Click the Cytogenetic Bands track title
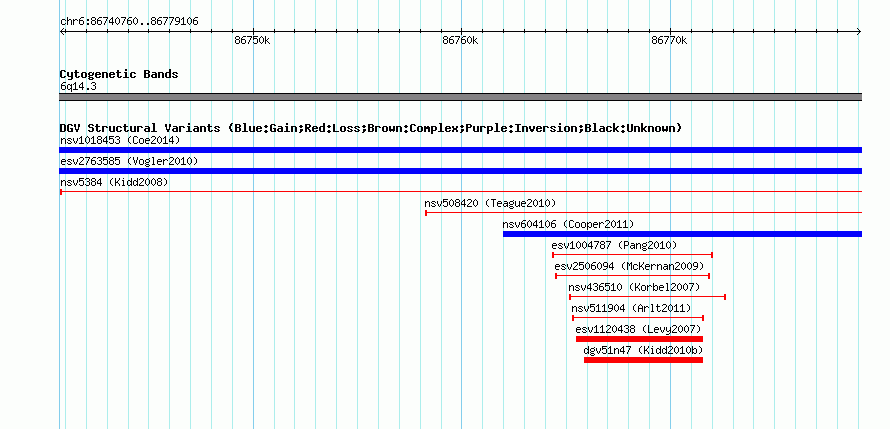The height and width of the screenshot is (429, 890). [119, 74]
